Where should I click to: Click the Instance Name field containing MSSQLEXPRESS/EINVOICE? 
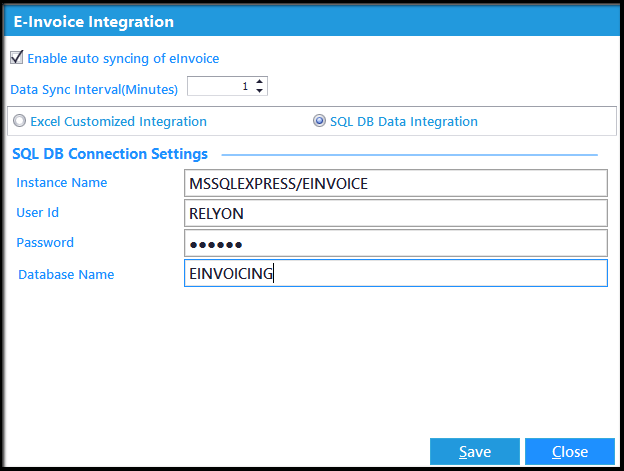tap(396, 183)
